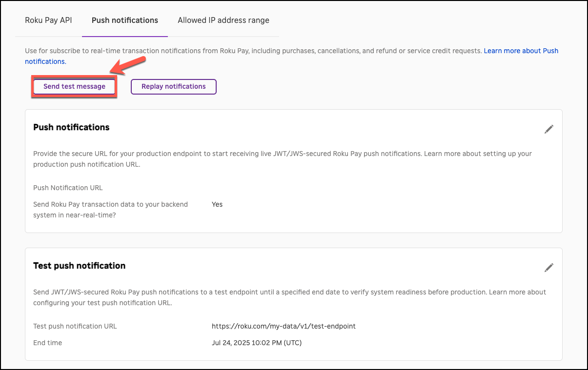Click the Push notifications card heading

[71, 127]
